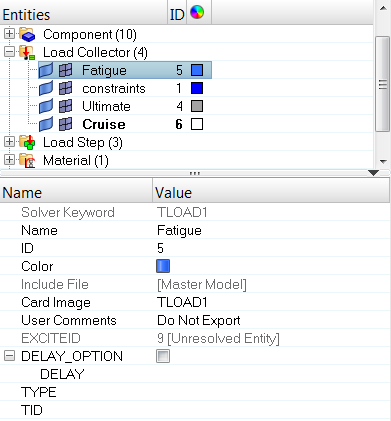Expand the Load Step tree node
The image size is (391, 421).
[9, 142]
